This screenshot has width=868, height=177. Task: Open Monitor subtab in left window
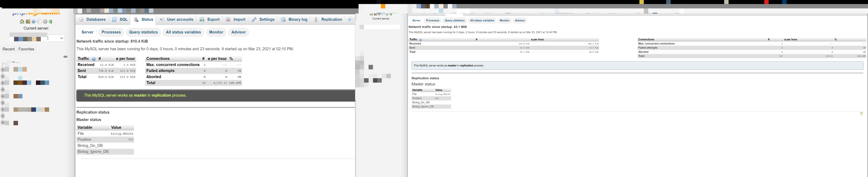point(216,32)
